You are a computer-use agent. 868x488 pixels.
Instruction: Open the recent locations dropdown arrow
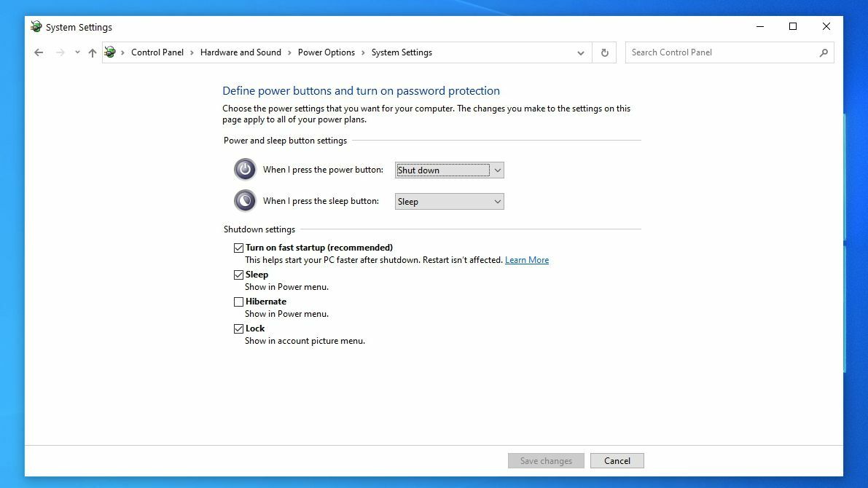pyautogui.click(x=77, y=52)
